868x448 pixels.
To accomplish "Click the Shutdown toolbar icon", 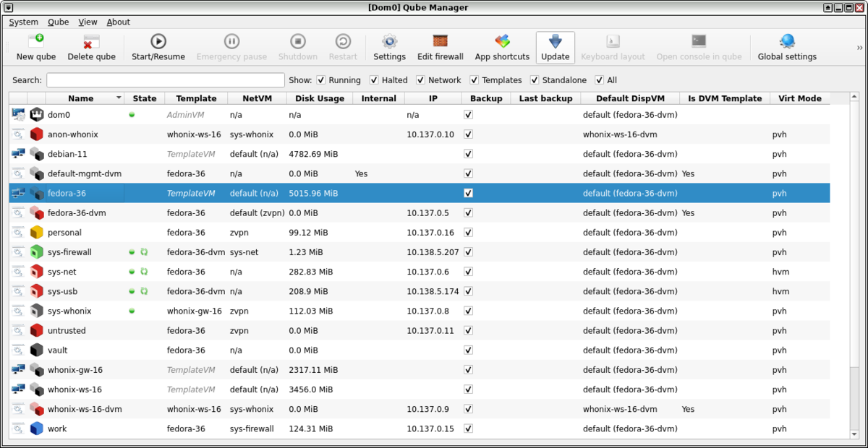I will tap(297, 42).
